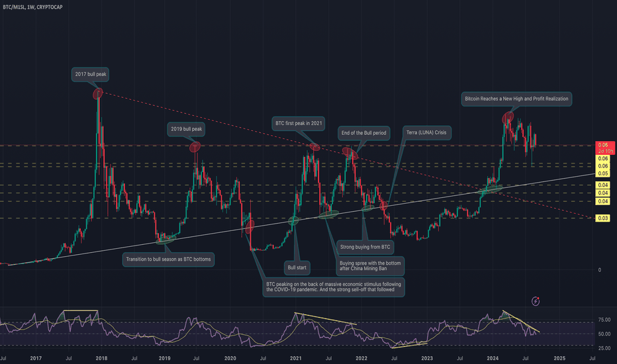Select the red 0.06 current price label
The width and height of the screenshot is (617, 364).
point(605,148)
